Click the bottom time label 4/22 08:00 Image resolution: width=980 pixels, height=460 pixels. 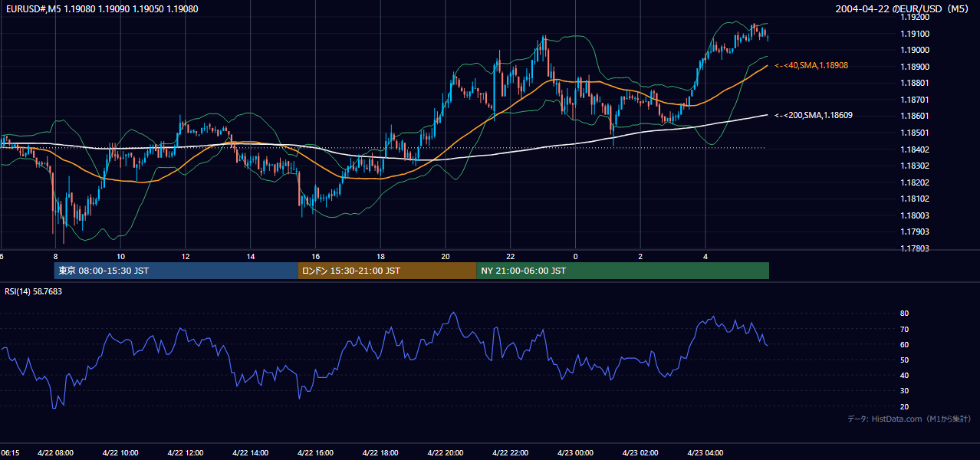(56, 453)
